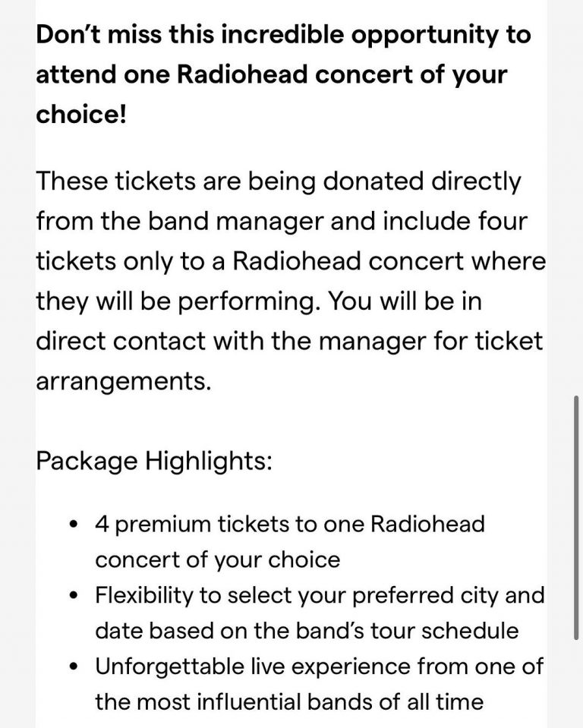Click "the most influential bands of all time" line

(289, 701)
